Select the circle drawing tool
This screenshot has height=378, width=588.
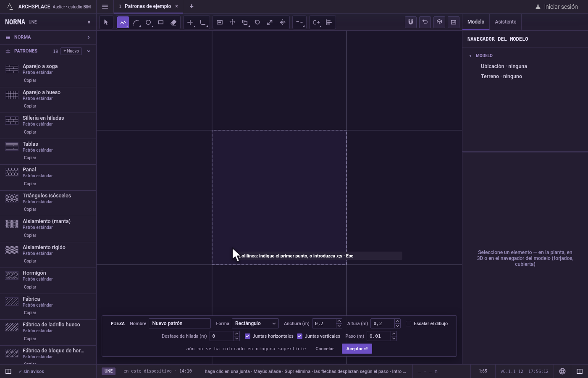pyautogui.click(x=148, y=22)
